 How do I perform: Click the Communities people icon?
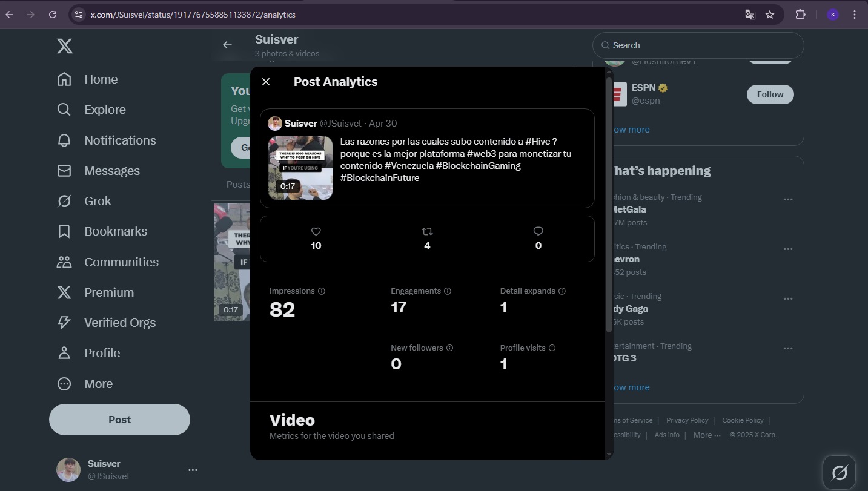64,262
